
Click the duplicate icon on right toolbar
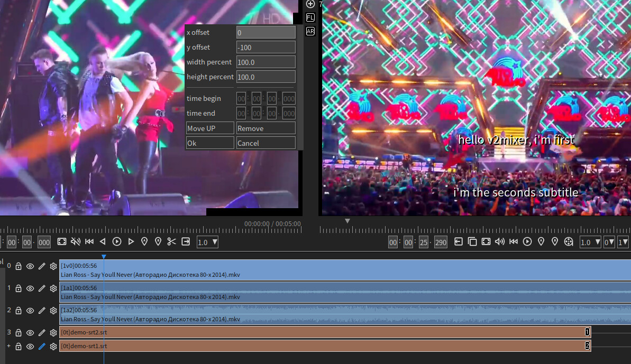click(472, 241)
